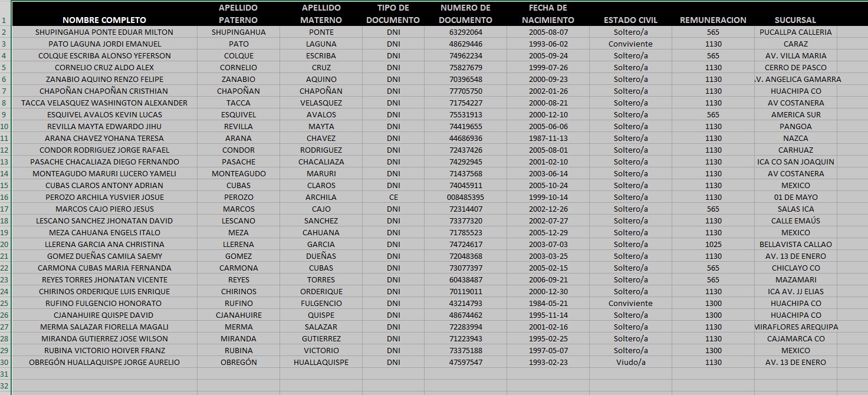Click the "SUCURSAL" column header cell

point(795,20)
